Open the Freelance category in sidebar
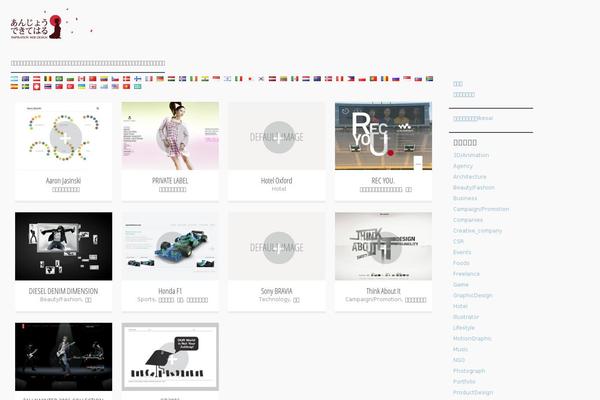Image resolution: width=600 pixels, height=400 pixels. pos(466,274)
